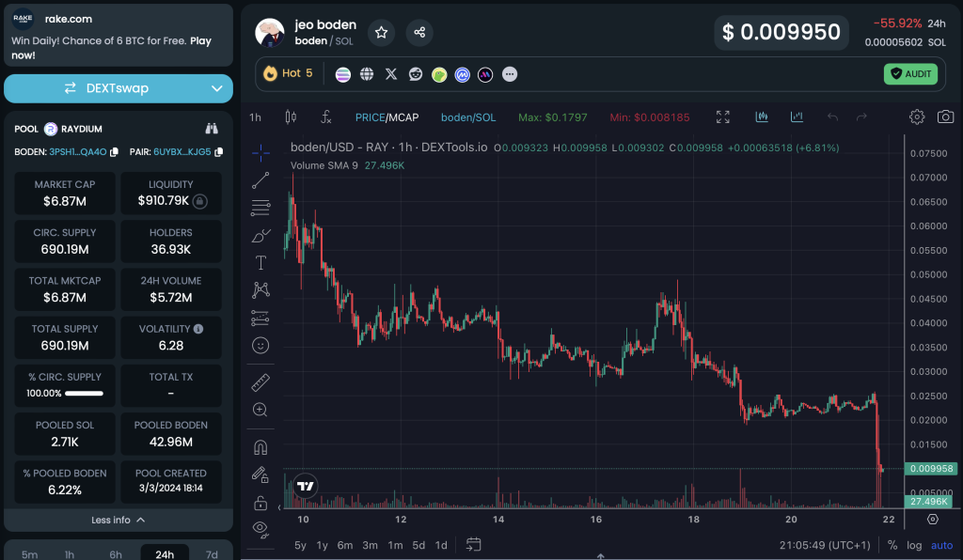Show more links with the ellipsis icon
963x560 pixels.
point(509,74)
